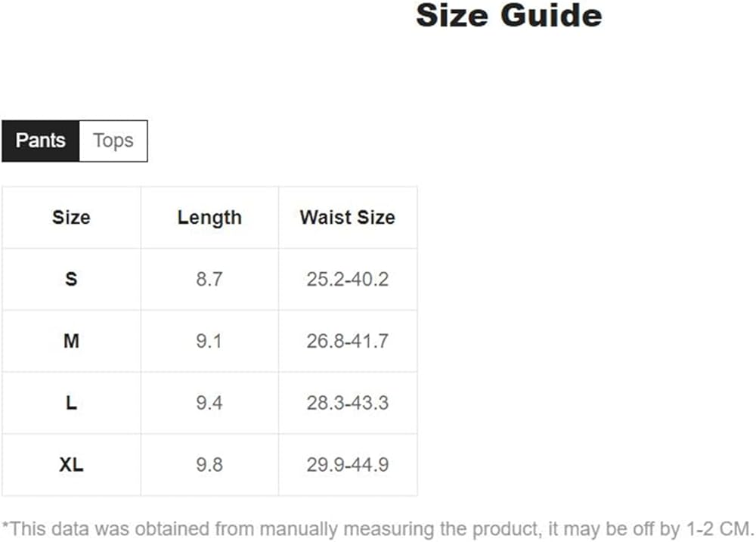Image resolution: width=756 pixels, height=542 pixels.
Task: Click the 9.8 length value
Action: [x=209, y=465]
